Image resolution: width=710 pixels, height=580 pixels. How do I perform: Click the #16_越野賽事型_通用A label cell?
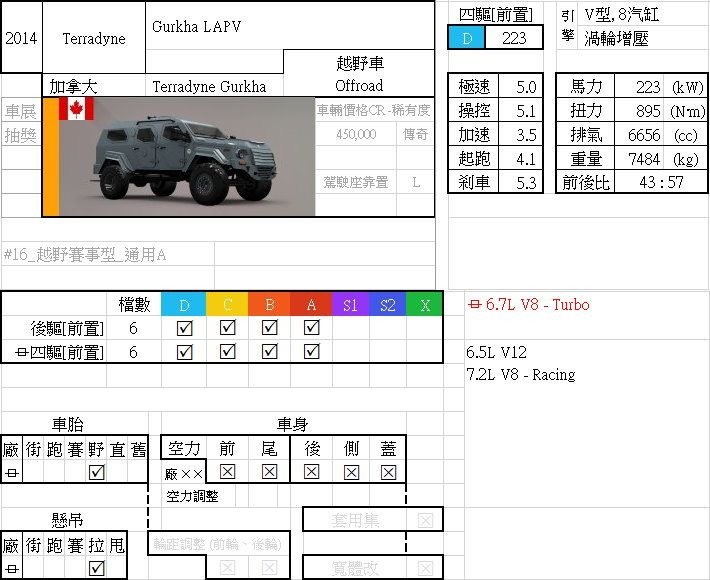point(108,255)
